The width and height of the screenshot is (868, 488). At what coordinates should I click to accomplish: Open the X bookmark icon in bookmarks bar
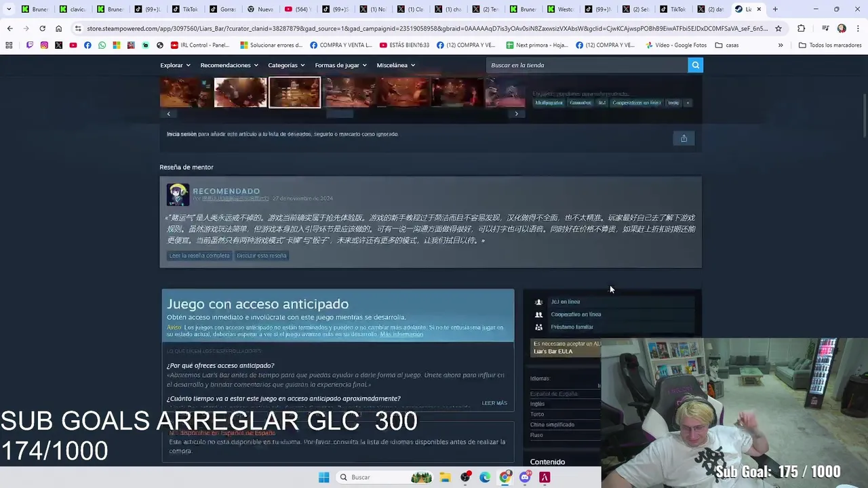58,45
